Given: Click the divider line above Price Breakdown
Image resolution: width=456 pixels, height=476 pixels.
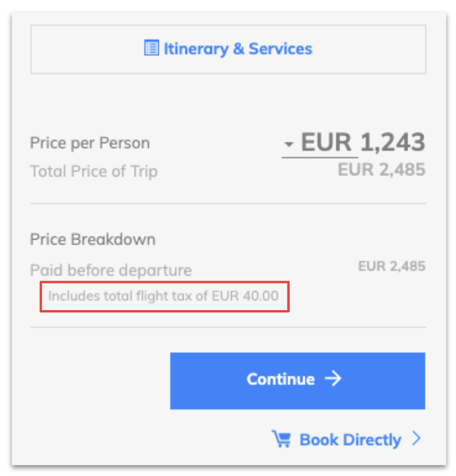Looking at the screenshot, I should pos(228,204).
